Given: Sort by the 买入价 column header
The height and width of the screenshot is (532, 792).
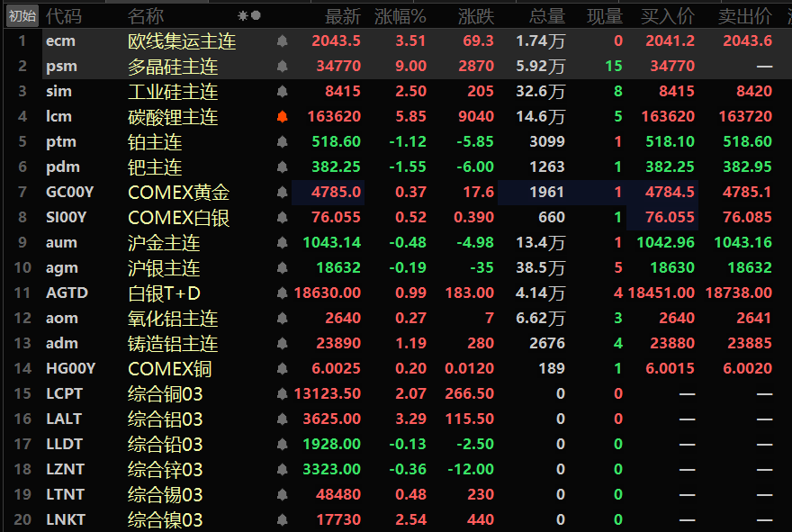Looking at the screenshot, I should tap(668, 17).
